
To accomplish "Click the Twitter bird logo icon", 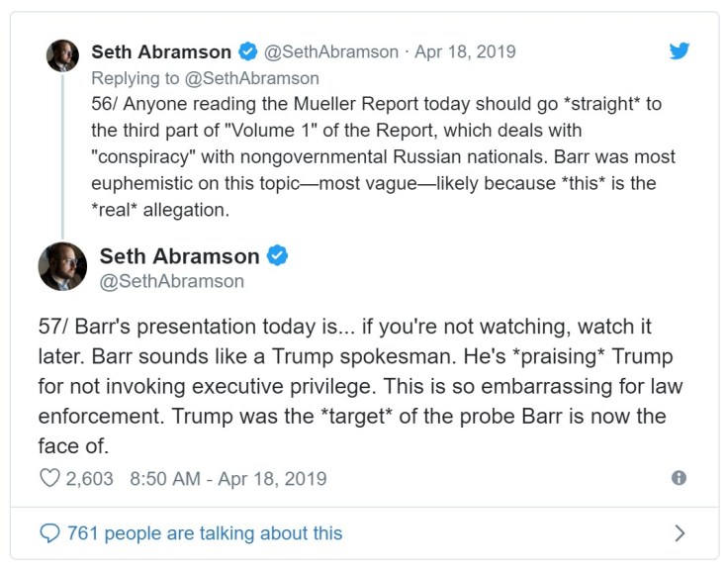I will click(x=679, y=51).
